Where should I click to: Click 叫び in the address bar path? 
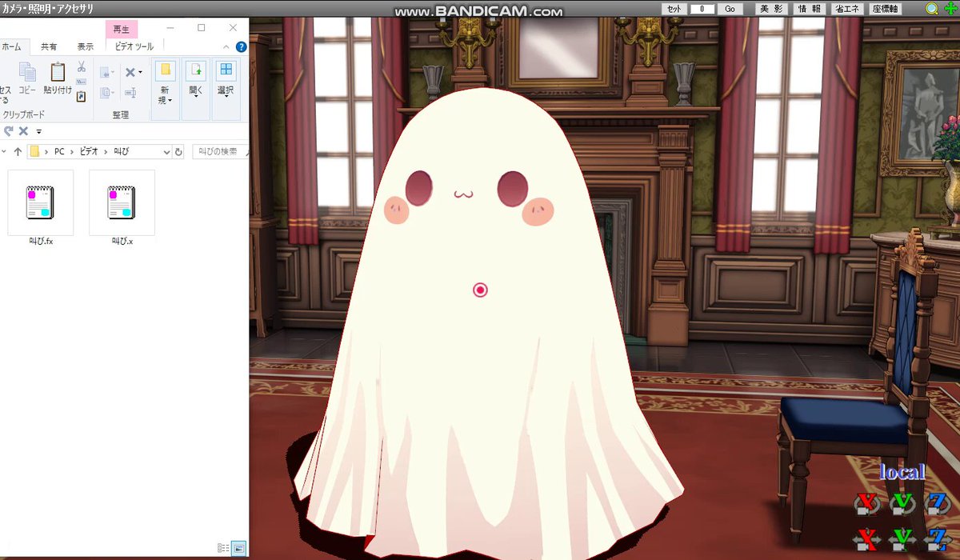121,151
